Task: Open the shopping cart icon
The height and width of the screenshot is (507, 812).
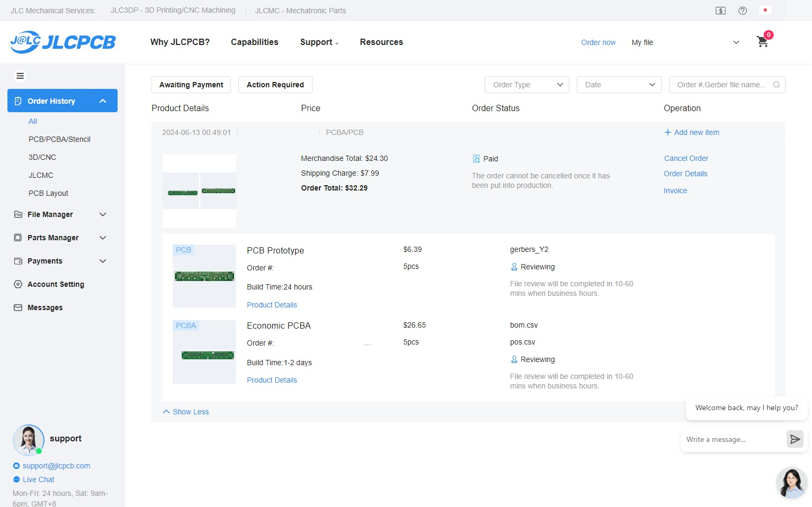Action: coord(763,42)
